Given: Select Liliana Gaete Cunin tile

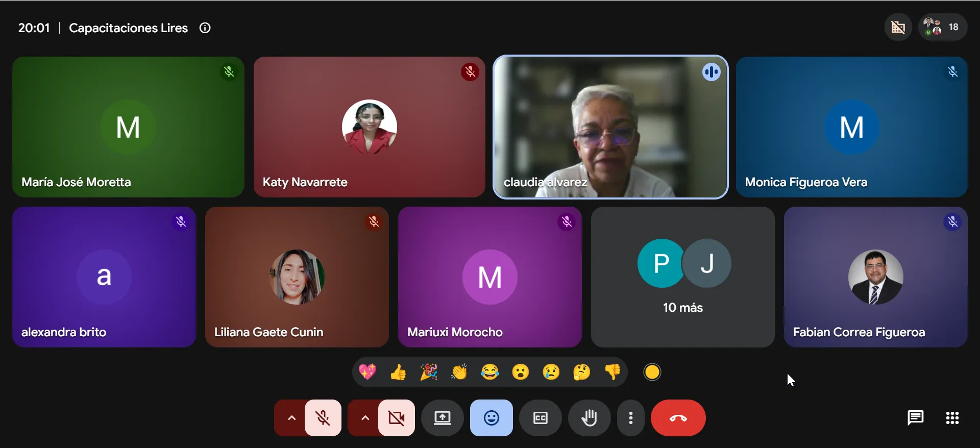Looking at the screenshot, I should (x=297, y=277).
